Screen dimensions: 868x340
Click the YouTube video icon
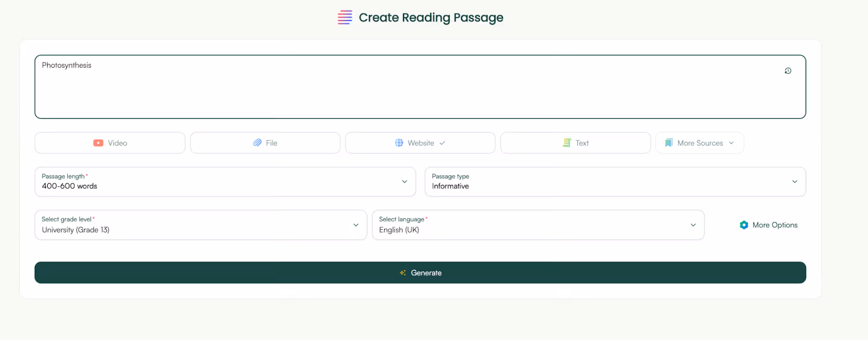98,143
